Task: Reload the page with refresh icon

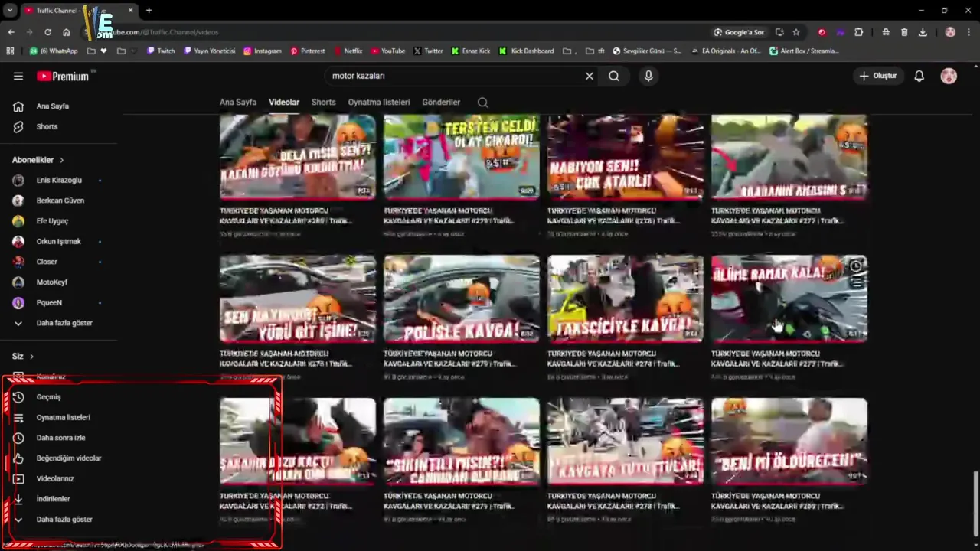Action: click(47, 32)
